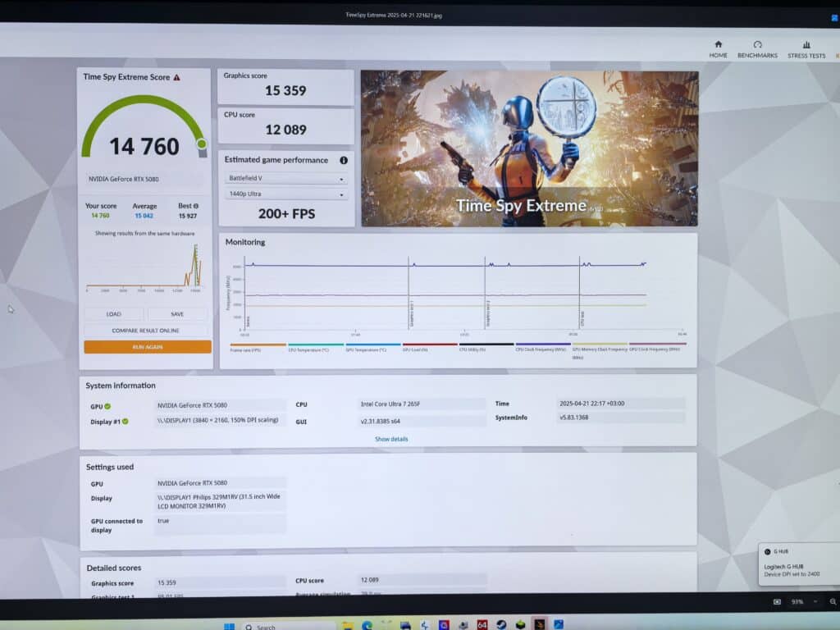
Task: Click the NVIDIA GeForce RTX 5080 label under score gauge
Action: click(124, 180)
